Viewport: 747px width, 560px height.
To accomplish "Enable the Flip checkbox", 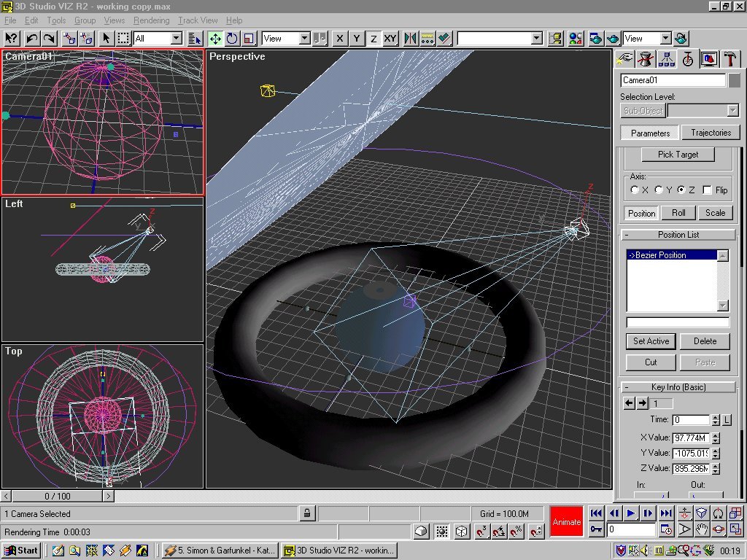I will click(x=708, y=190).
